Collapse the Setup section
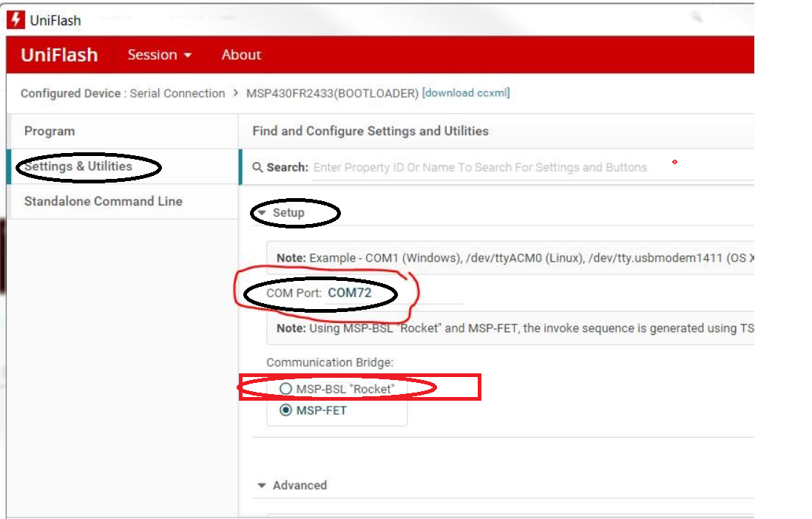Screen dimensions: 812x519 point(262,213)
